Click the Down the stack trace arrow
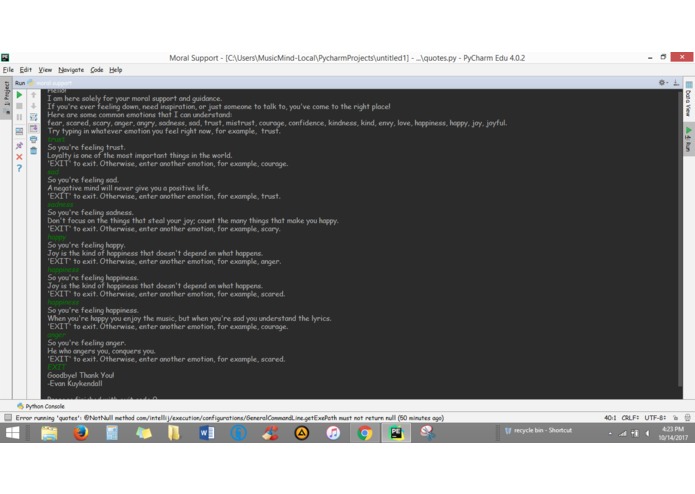 click(x=33, y=106)
